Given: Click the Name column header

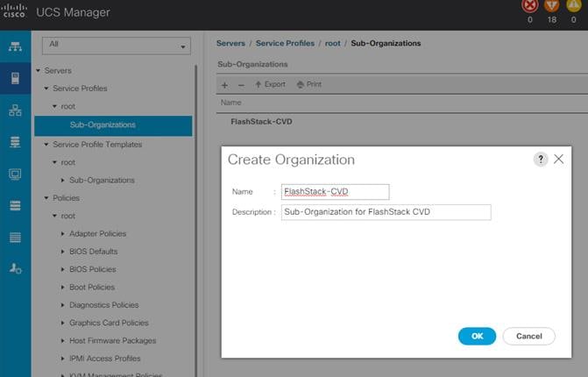Looking at the screenshot, I should [x=230, y=103].
